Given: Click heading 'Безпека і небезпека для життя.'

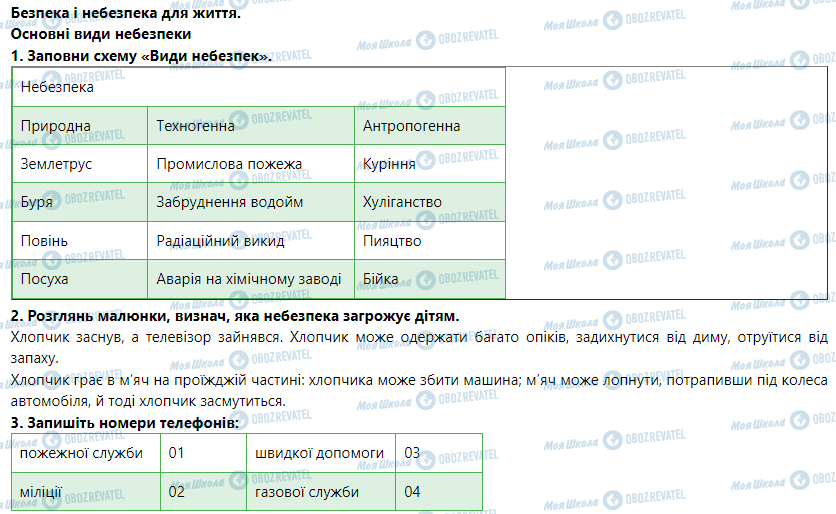Looking at the screenshot, I should (x=126, y=13).
